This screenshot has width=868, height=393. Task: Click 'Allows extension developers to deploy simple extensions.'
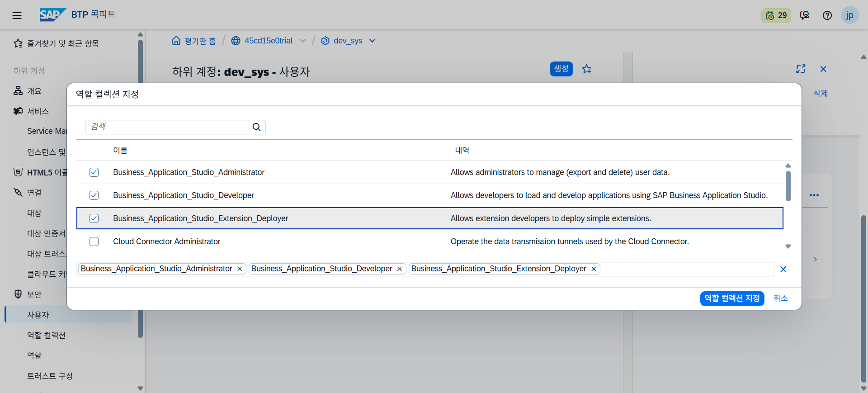point(551,218)
